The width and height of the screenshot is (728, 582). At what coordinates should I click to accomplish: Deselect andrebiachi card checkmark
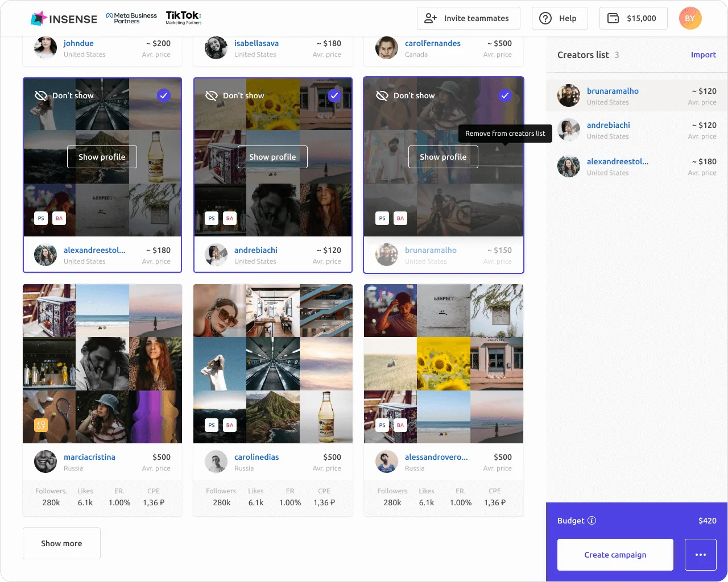pos(334,95)
